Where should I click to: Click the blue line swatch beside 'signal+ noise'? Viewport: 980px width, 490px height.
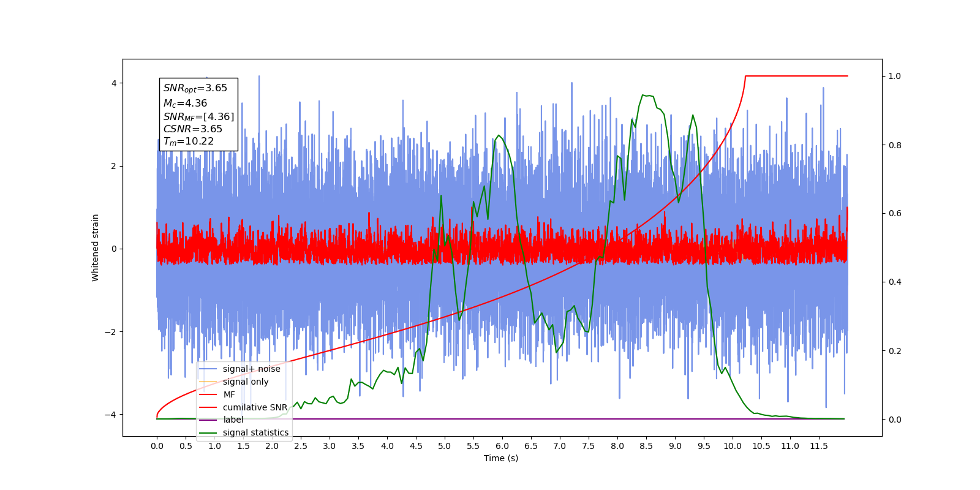tap(208, 369)
